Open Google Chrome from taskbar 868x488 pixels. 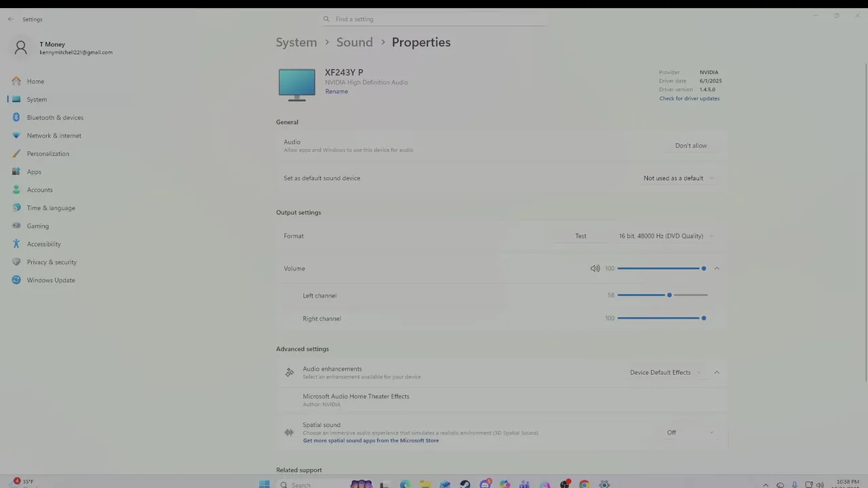pyautogui.click(x=585, y=484)
